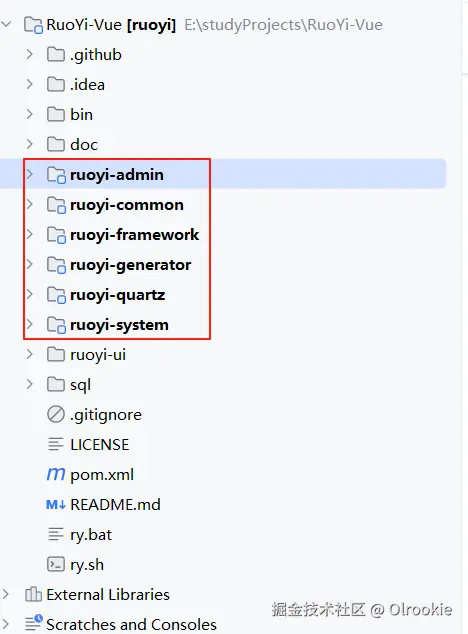Expand the .github folder
Viewport: 468px width, 634px height.
point(30,54)
